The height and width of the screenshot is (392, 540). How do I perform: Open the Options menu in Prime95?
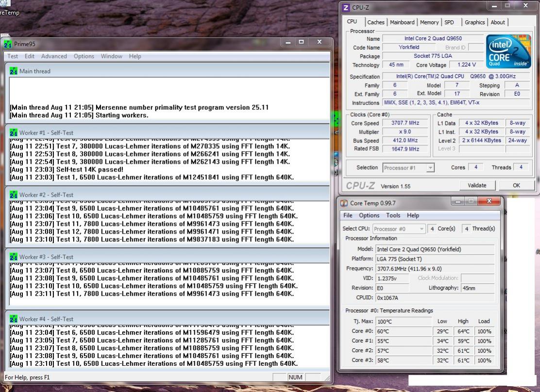(84, 56)
